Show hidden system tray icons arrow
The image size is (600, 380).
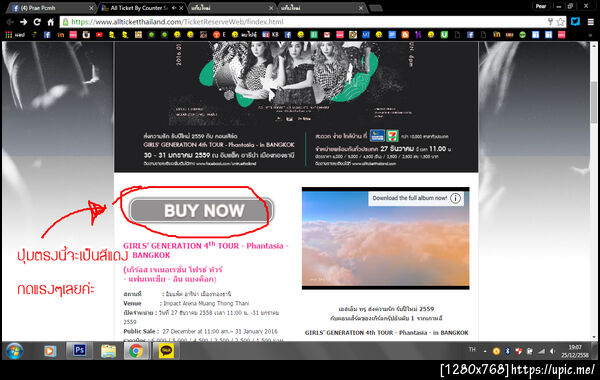click(x=485, y=351)
